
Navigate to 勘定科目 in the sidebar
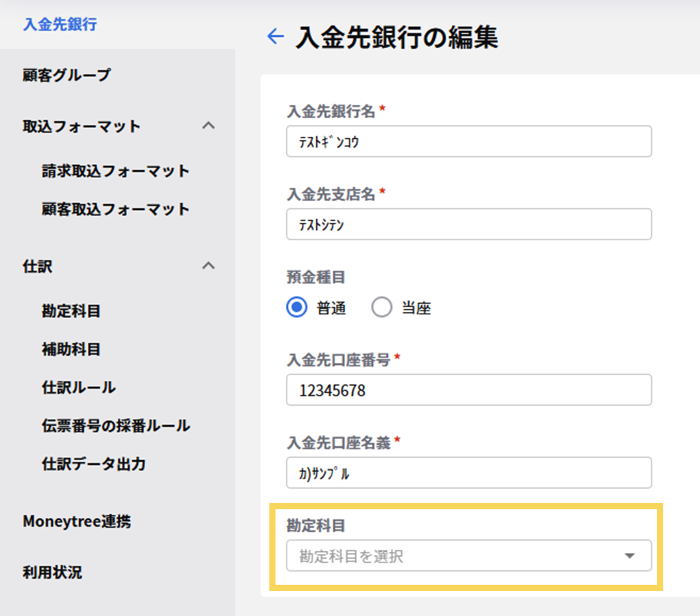71,311
